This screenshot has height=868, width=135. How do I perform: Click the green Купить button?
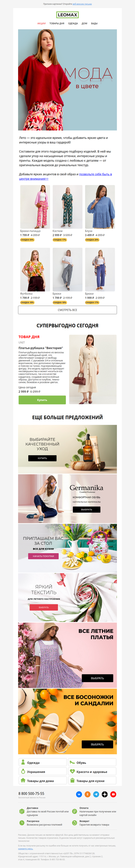[42, 400]
